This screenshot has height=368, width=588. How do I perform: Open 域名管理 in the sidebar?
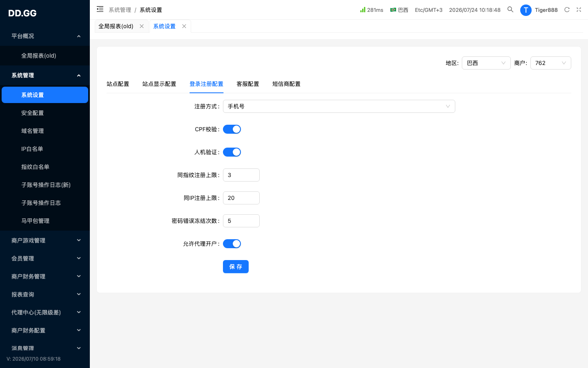(45, 131)
